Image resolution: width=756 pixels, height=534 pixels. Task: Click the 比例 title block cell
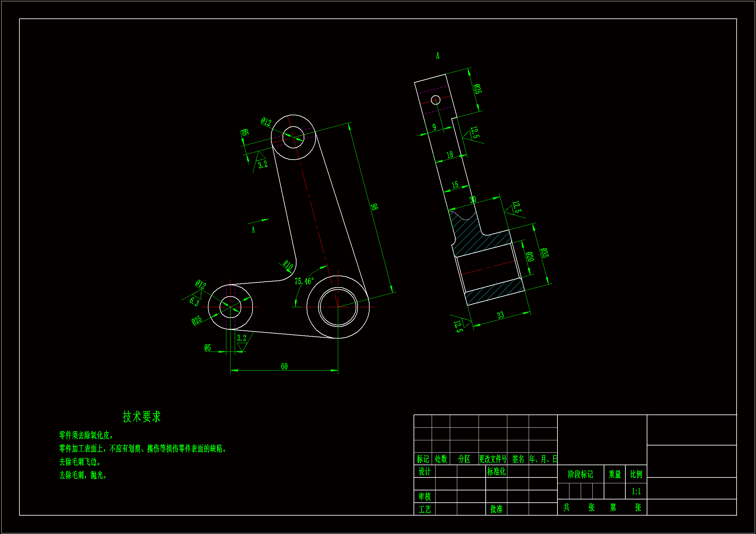point(636,474)
